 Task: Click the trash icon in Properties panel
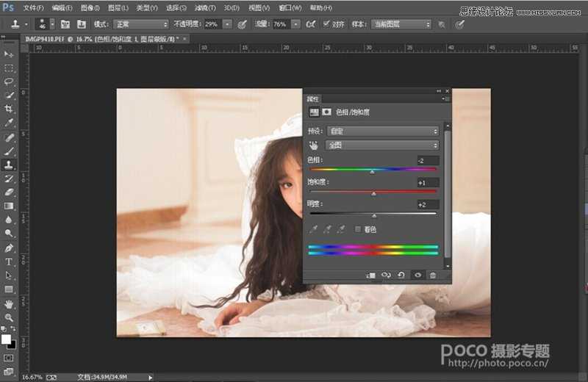433,275
